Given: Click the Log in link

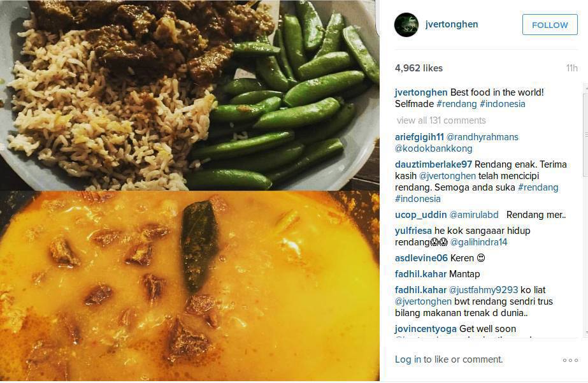Looking at the screenshot, I should [408, 359].
